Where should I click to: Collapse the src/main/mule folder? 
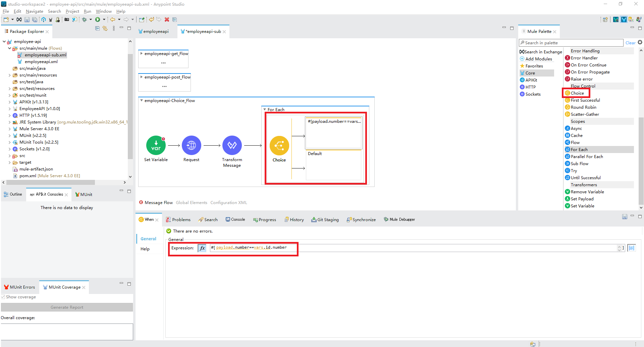click(x=9, y=48)
